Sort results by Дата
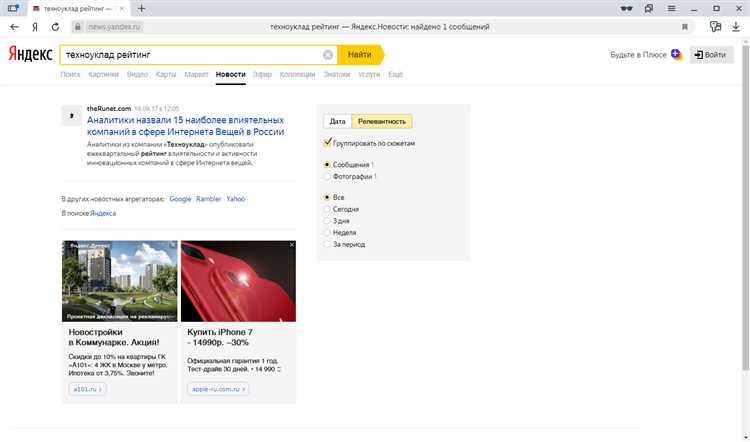Viewport: 750px width, 442px height. coord(337,122)
